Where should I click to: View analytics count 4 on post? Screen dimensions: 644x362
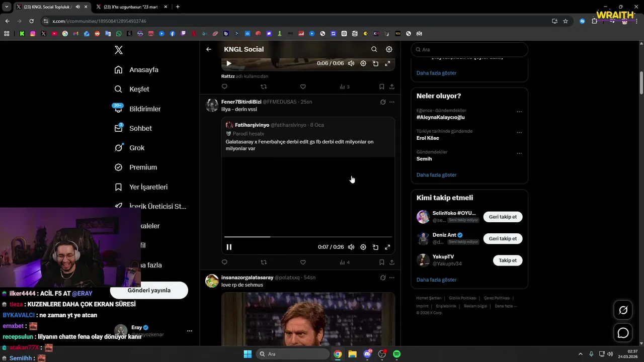tap(345, 262)
